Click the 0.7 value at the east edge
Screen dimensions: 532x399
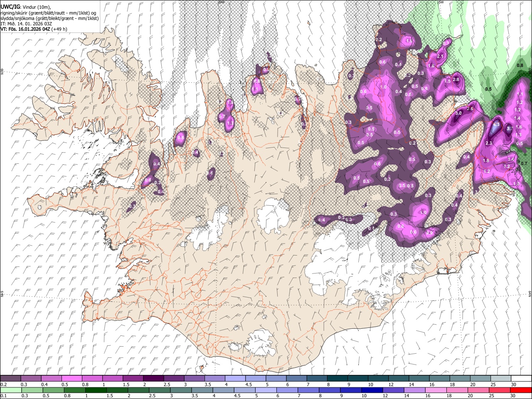click(524, 163)
